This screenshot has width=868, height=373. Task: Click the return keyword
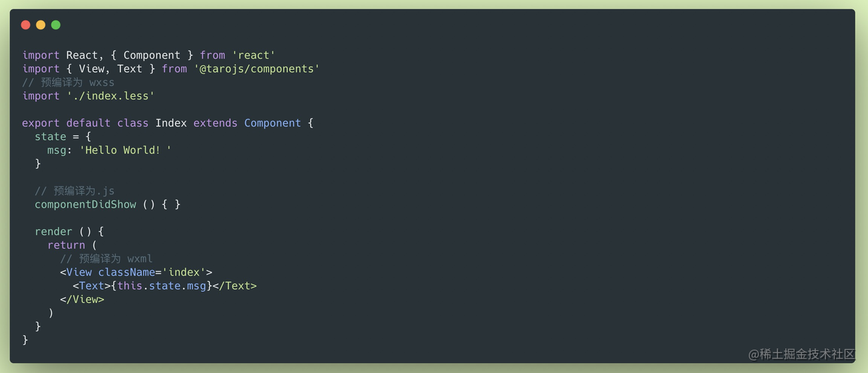tap(66, 245)
